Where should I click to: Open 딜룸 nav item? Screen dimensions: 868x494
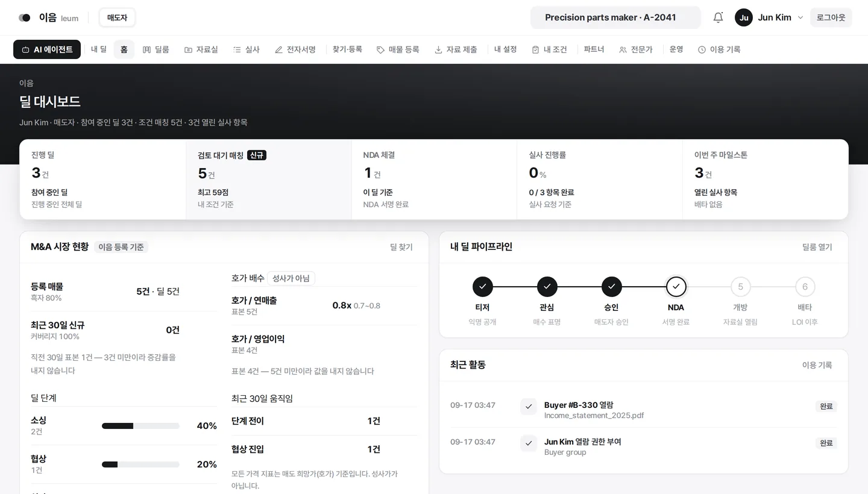pyautogui.click(x=156, y=49)
